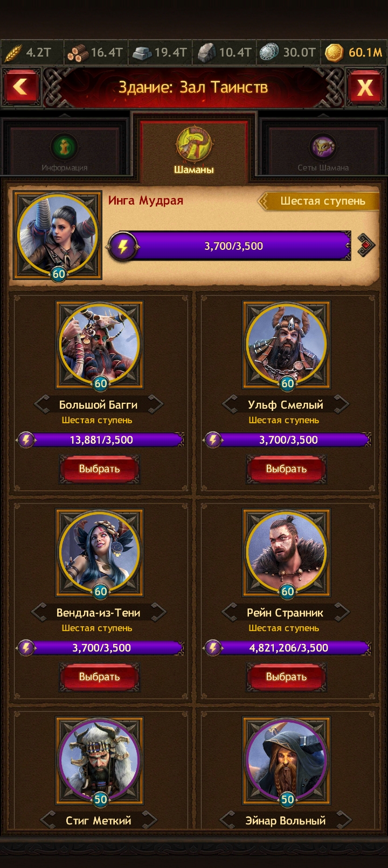Image resolution: width=388 pixels, height=868 pixels.
Task: Click right arrow beside Стиг Меткий
Action: click(149, 820)
